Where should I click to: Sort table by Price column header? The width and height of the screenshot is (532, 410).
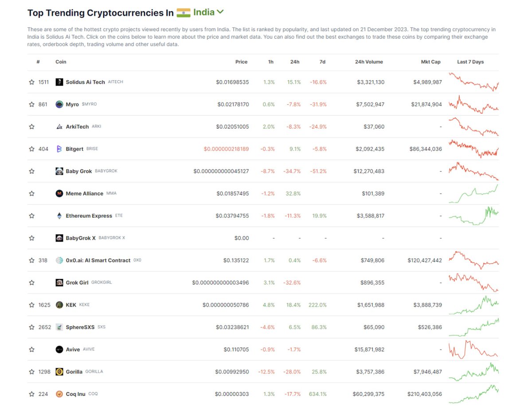241,62
